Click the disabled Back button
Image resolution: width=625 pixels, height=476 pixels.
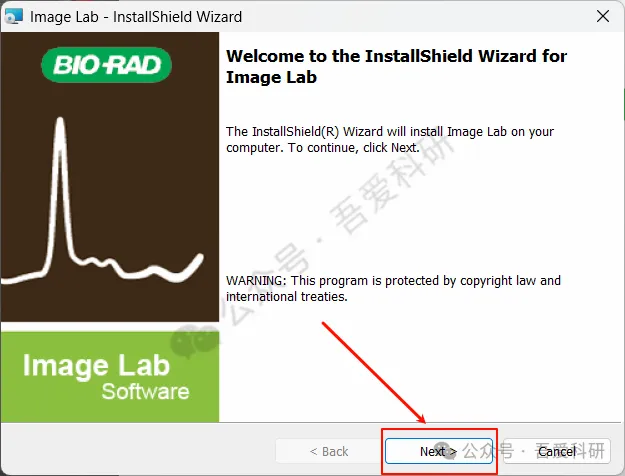(328, 451)
